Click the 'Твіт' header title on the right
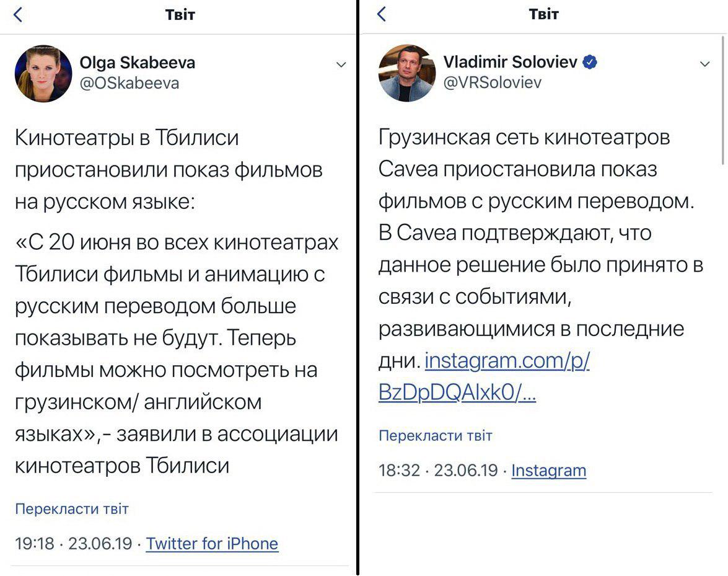 (x=544, y=14)
